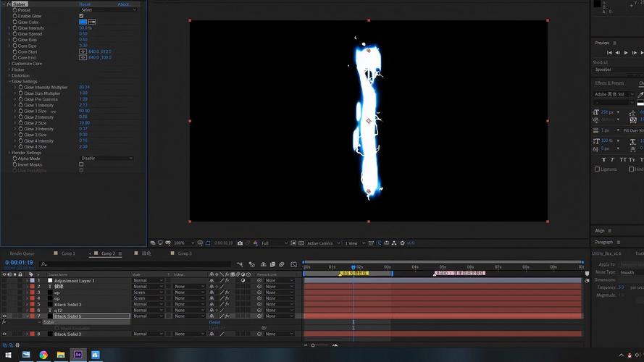Jump to first frame in Preview panel
The height and width of the screenshot is (362, 644).
pyautogui.click(x=609, y=53)
